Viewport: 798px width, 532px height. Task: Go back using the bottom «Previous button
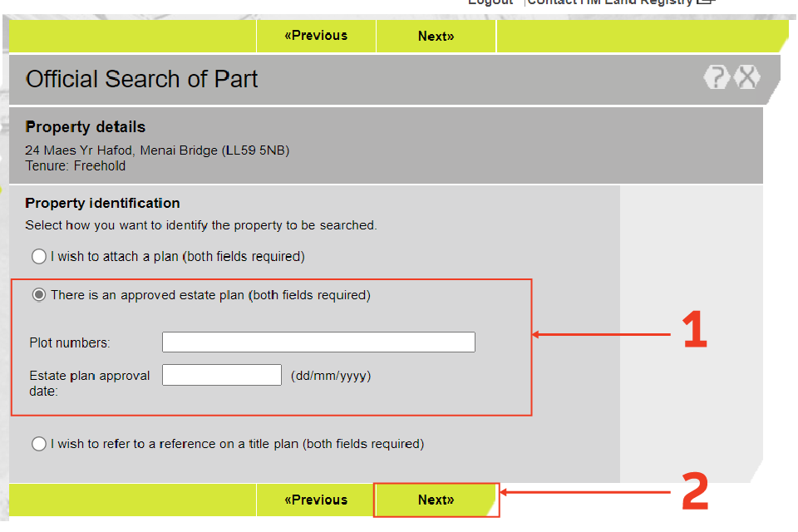tap(316, 500)
